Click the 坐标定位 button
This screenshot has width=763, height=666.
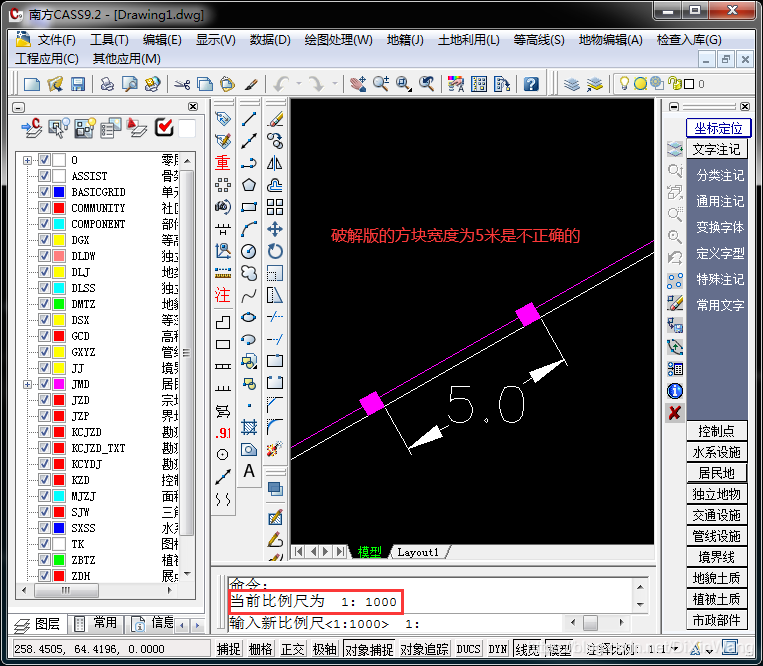click(x=718, y=128)
